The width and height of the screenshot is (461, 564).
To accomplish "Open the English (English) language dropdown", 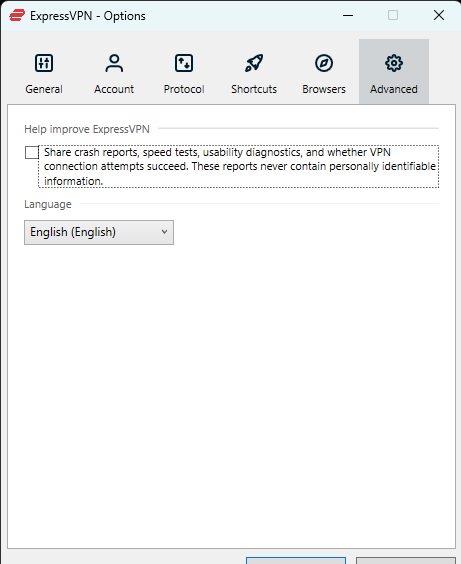I will pos(99,232).
